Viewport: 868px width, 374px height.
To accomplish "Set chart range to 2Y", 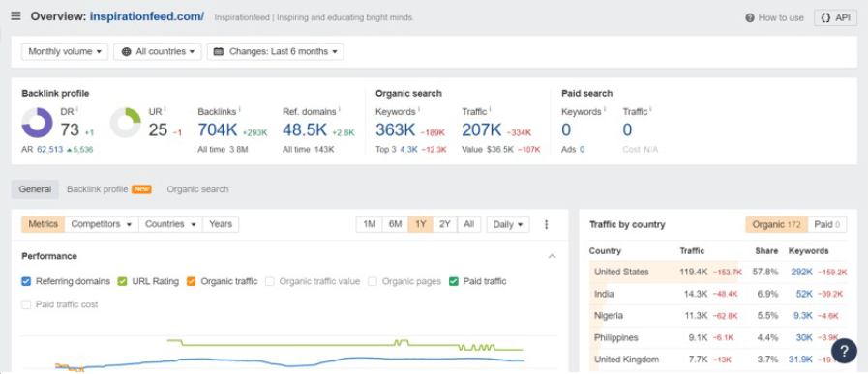I will pos(445,224).
